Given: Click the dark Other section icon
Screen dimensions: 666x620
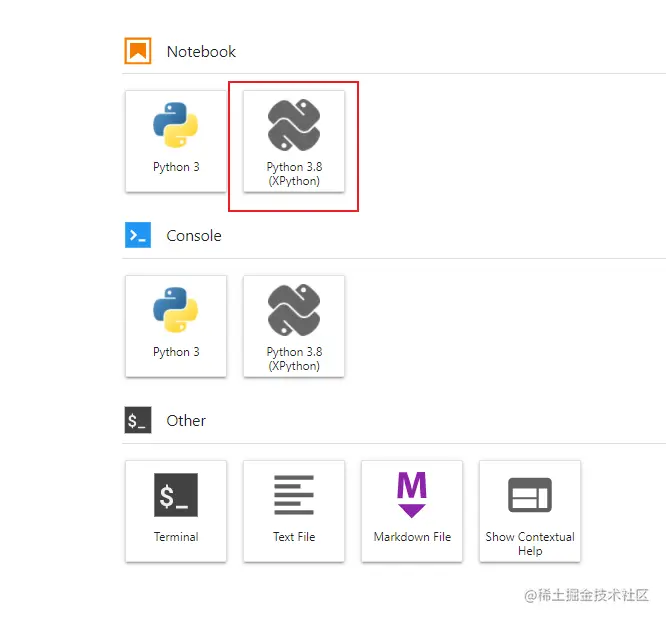Looking at the screenshot, I should 138,420.
